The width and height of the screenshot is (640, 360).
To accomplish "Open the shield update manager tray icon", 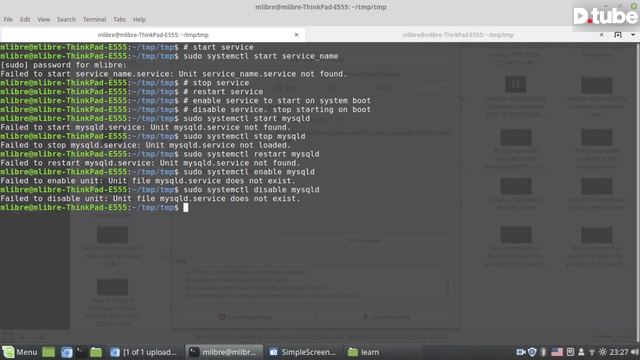I will [532, 352].
